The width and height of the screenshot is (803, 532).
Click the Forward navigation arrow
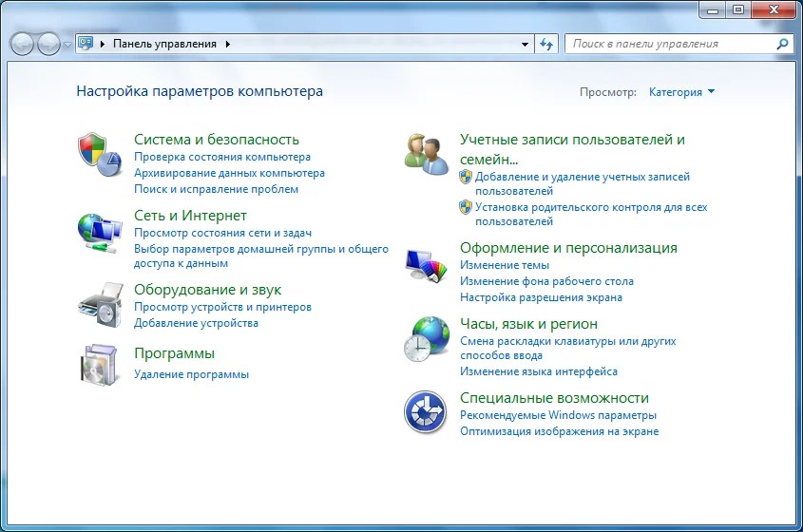pos(48,44)
